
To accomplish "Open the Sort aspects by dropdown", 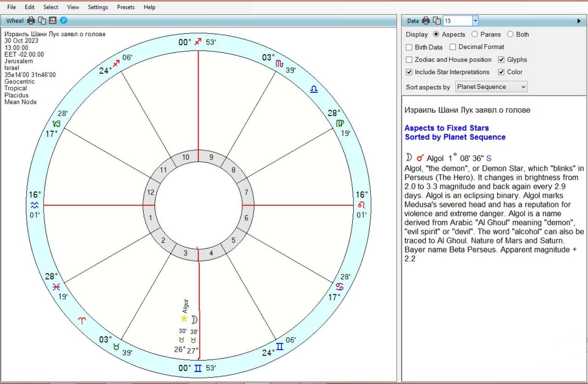I will pos(491,87).
